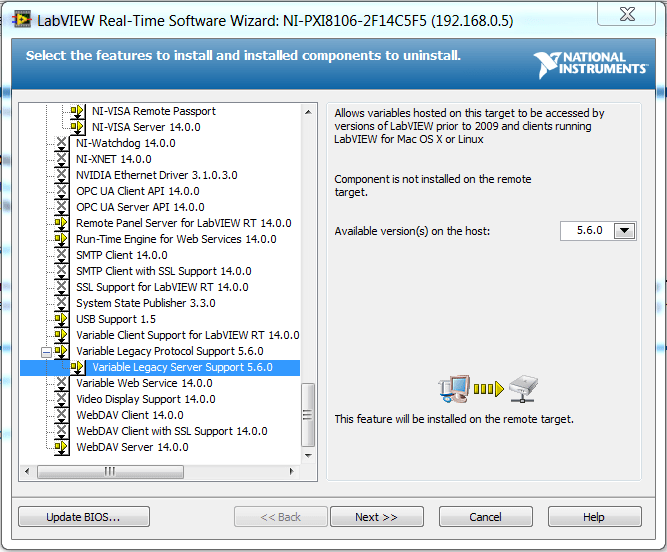Select USB Support 1.5 row
This screenshot has height=552, width=667.
point(116,319)
